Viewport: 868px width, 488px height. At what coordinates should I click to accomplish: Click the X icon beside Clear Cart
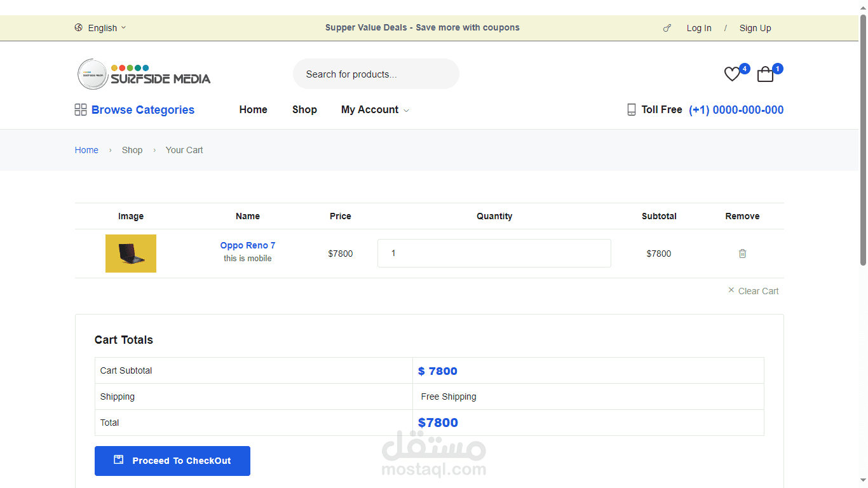point(731,290)
